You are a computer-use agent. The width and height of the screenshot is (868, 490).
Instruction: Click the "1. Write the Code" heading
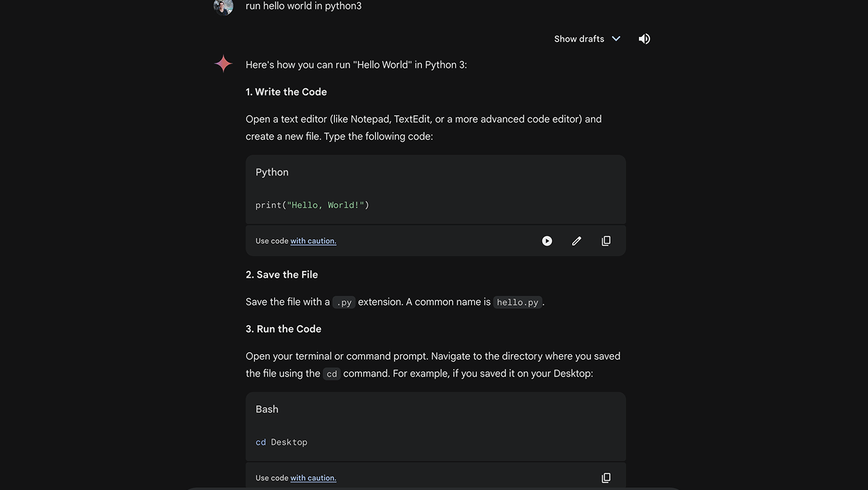[286, 92]
